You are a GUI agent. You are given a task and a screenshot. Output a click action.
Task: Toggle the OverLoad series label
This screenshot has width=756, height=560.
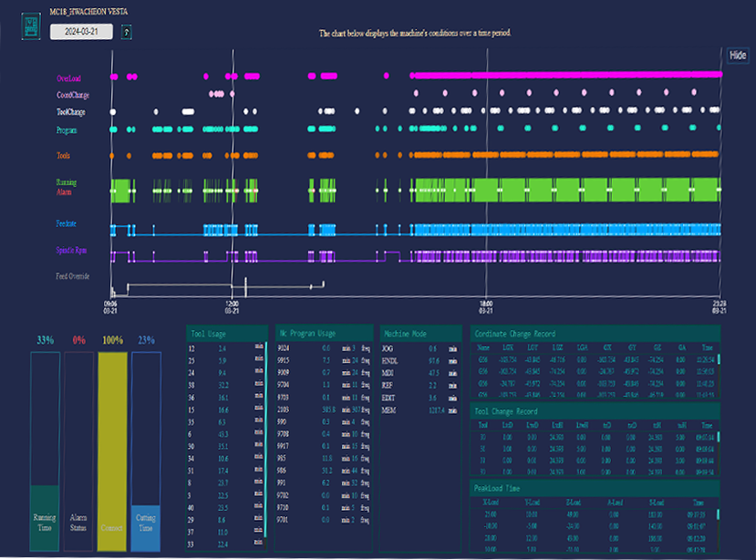68,78
